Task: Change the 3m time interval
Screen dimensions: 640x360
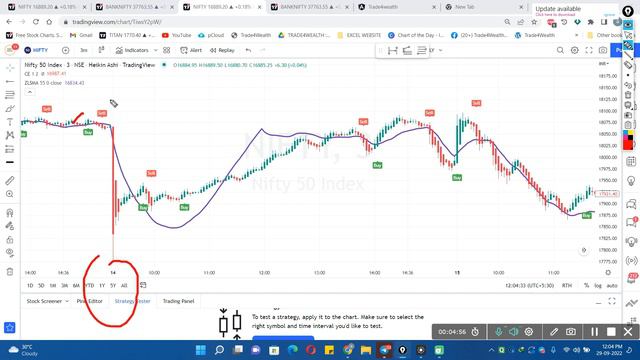Action: pos(84,50)
